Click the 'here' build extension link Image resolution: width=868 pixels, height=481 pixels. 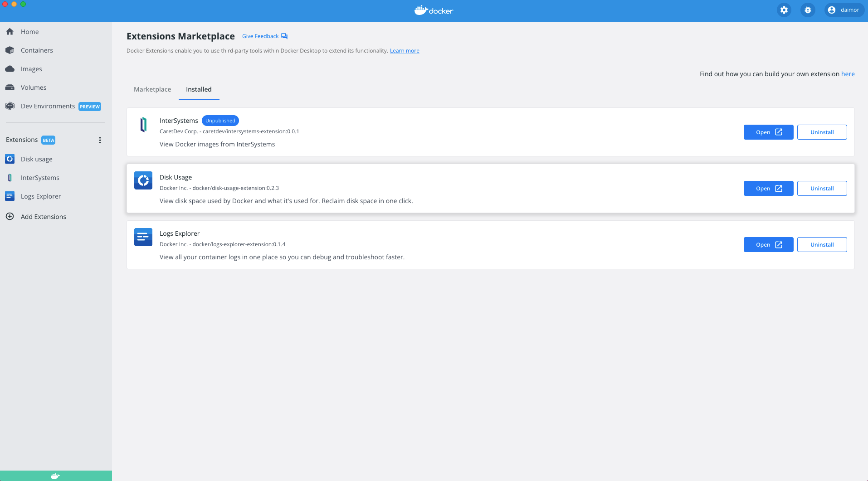(848, 74)
